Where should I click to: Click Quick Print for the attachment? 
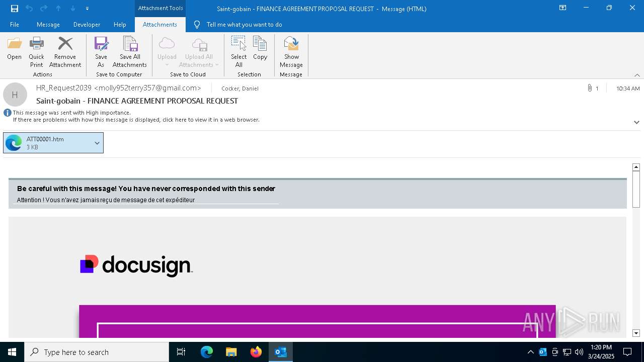(36, 52)
